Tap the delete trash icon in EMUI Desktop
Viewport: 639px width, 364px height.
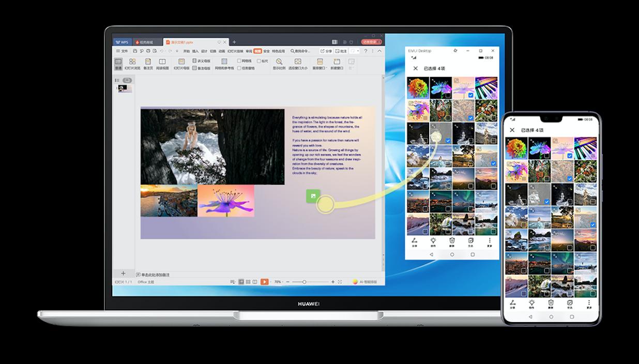click(x=452, y=241)
